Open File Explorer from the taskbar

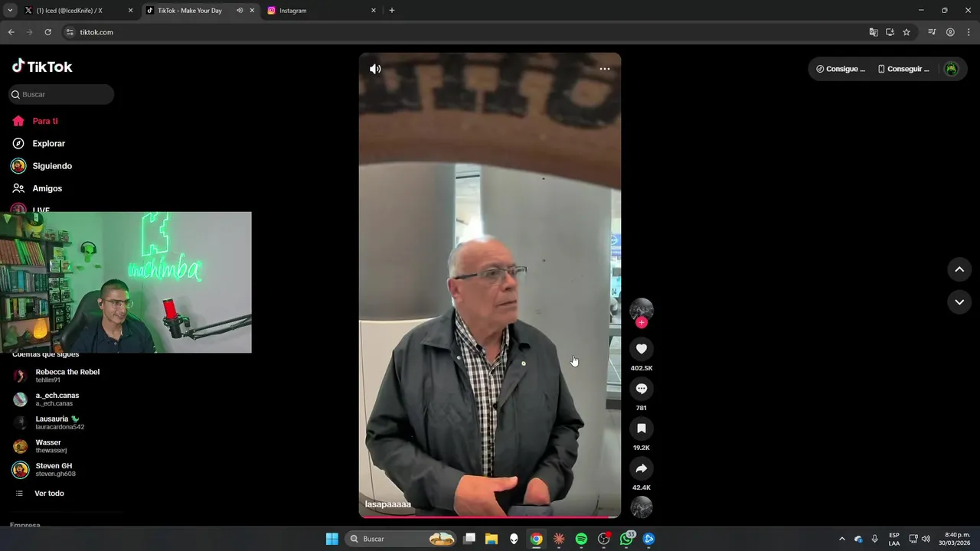coord(492,539)
